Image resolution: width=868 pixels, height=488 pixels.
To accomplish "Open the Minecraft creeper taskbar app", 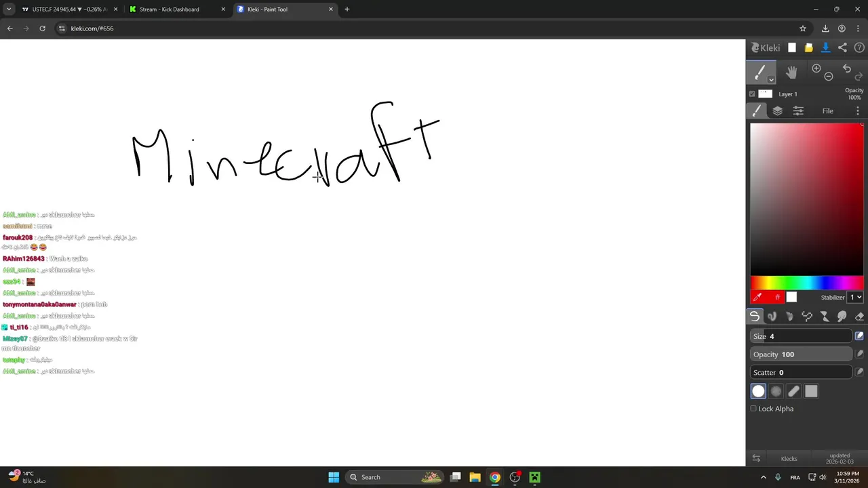I will [535, 477].
